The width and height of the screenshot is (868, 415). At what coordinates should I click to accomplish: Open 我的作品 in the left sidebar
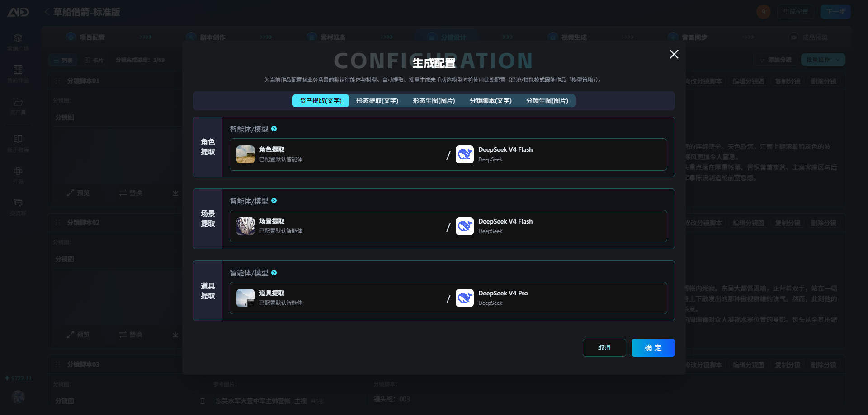click(x=18, y=74)
